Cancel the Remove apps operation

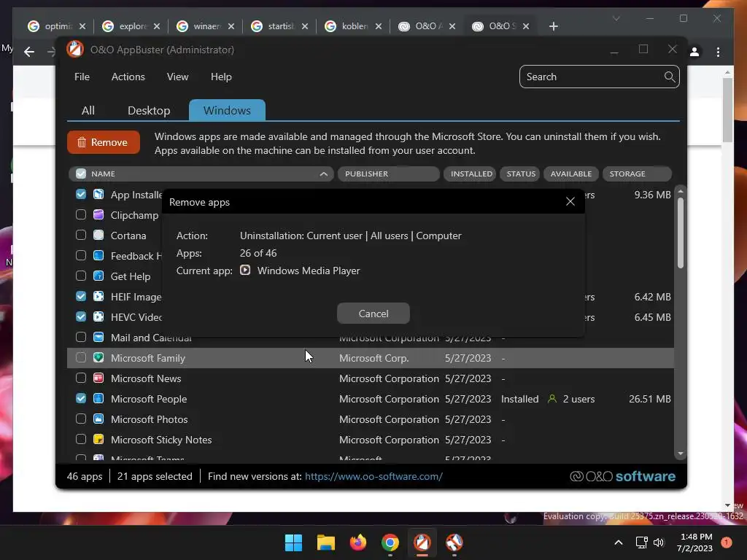(373, 314)
